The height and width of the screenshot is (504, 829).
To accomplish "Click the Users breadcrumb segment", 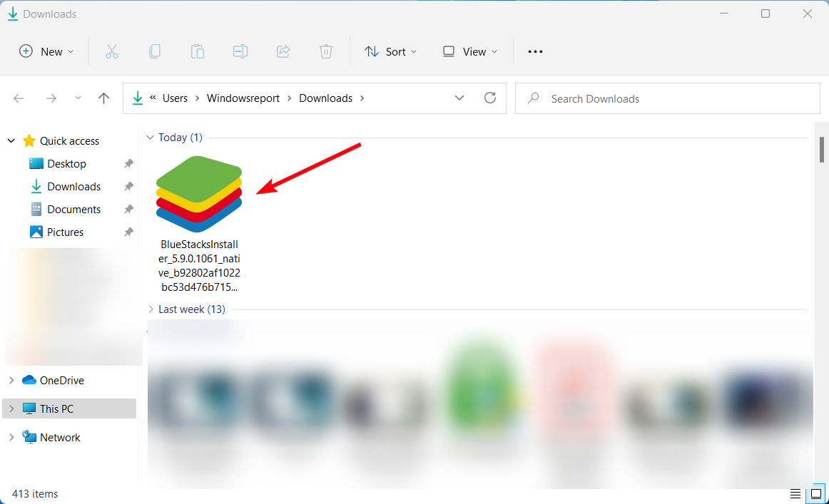I will click(175, 98).
